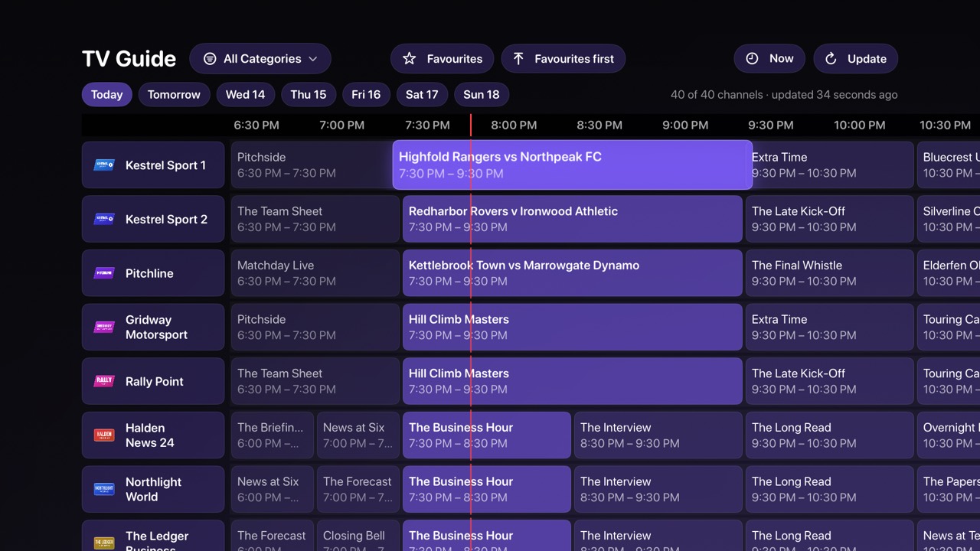The width and height of the screenshot is (980, 551).
Task: Open News at Six on Halden News 24
Action: coord(358,435)
